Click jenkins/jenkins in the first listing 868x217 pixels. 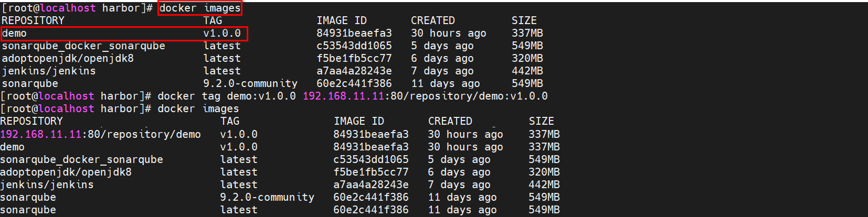pyautogui.click(x=49, y=71)
